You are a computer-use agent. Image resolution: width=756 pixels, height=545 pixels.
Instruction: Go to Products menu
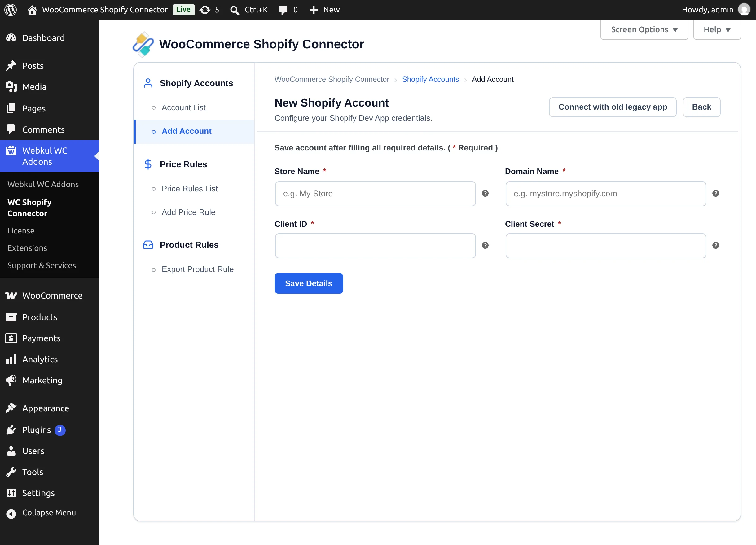point(49,317)
